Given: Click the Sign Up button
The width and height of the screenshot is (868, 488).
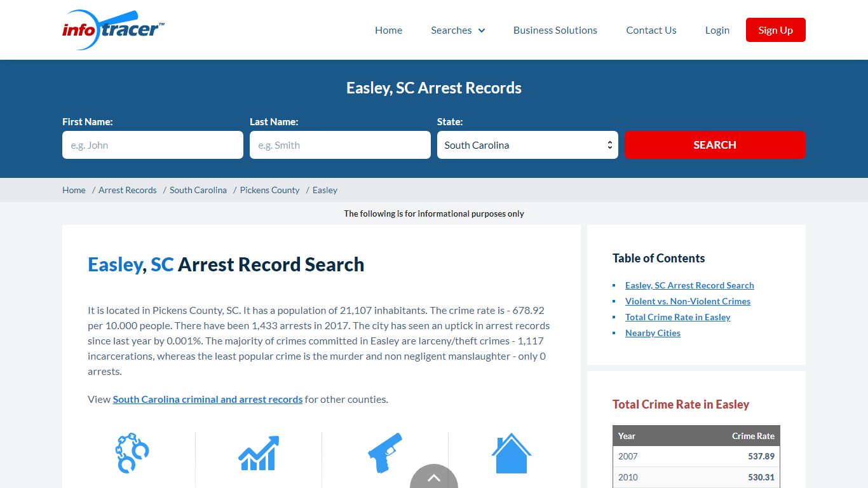Looking at the screenshot, I should coord(776,30).
